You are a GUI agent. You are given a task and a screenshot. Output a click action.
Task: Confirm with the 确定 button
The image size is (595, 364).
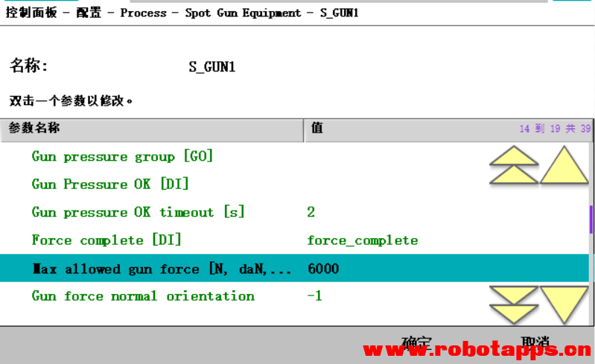point(416,342)
